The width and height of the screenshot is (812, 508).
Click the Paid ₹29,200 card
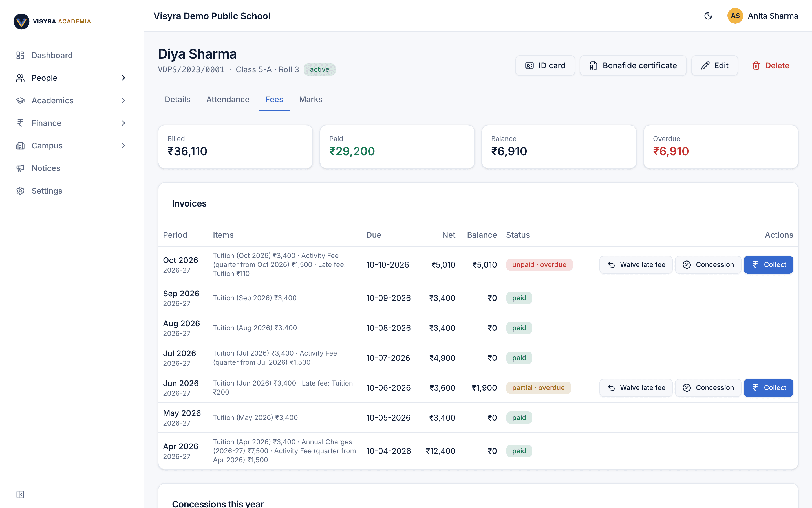tap(397, 147)
